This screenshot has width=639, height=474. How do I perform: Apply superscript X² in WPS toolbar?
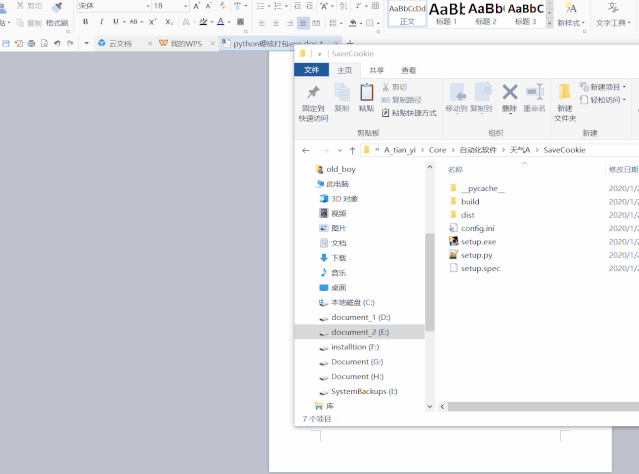coord(153,22)
